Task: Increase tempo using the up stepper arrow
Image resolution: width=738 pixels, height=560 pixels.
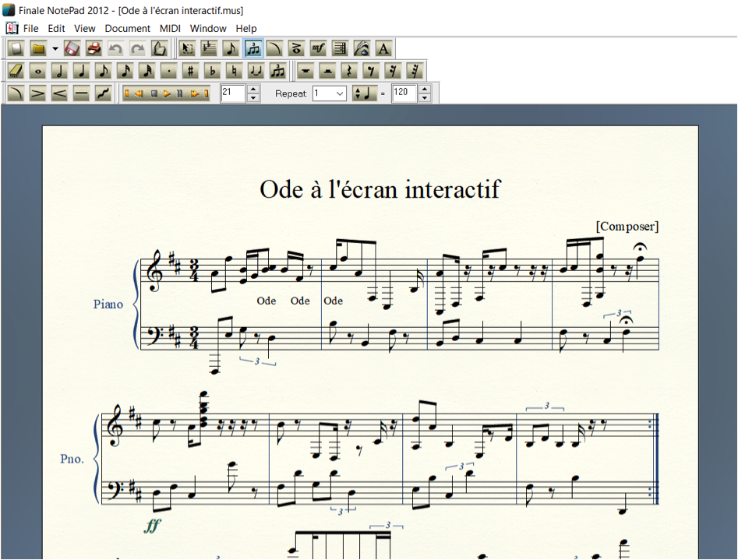Action: (423, 88)
